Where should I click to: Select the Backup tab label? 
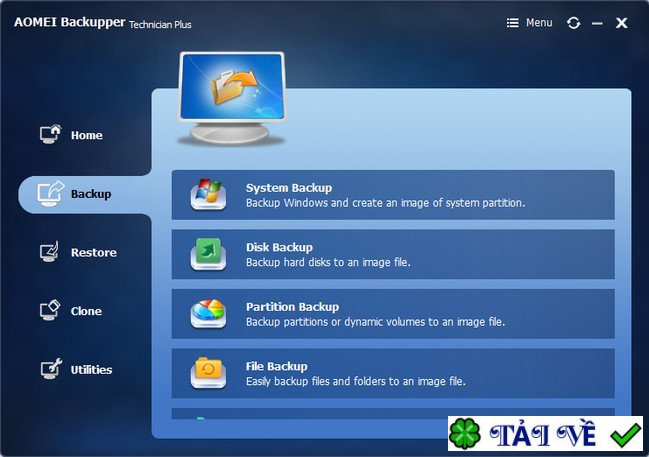91,194
